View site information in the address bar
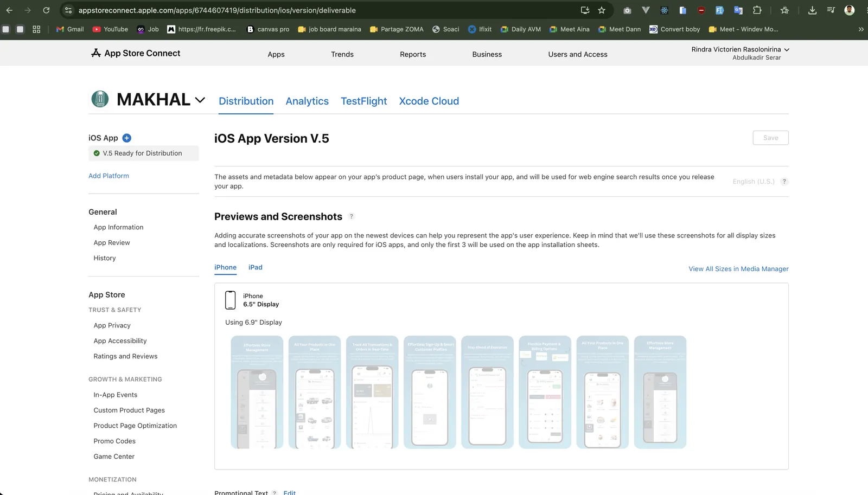The height and width of the screenshot is (495, 868). click(68, 10)
